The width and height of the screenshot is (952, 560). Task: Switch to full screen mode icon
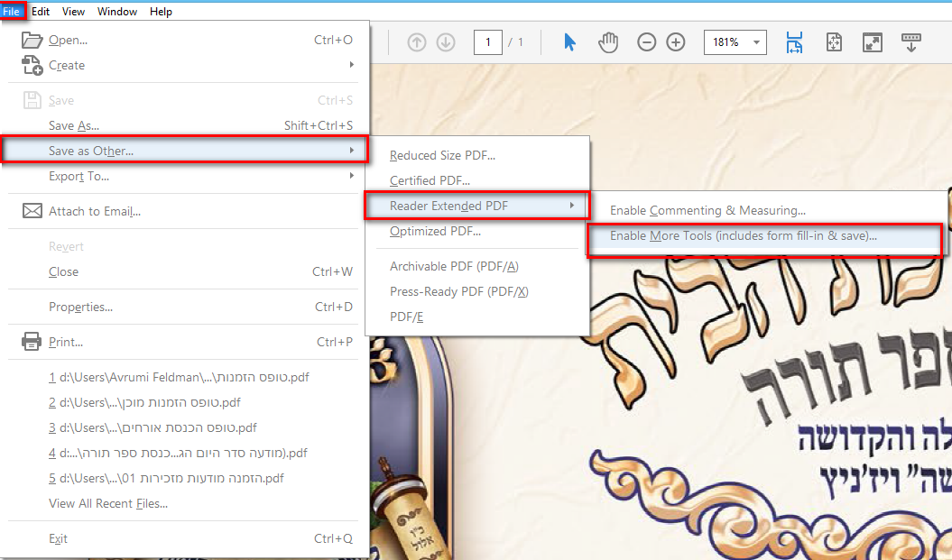pos(873,42)
